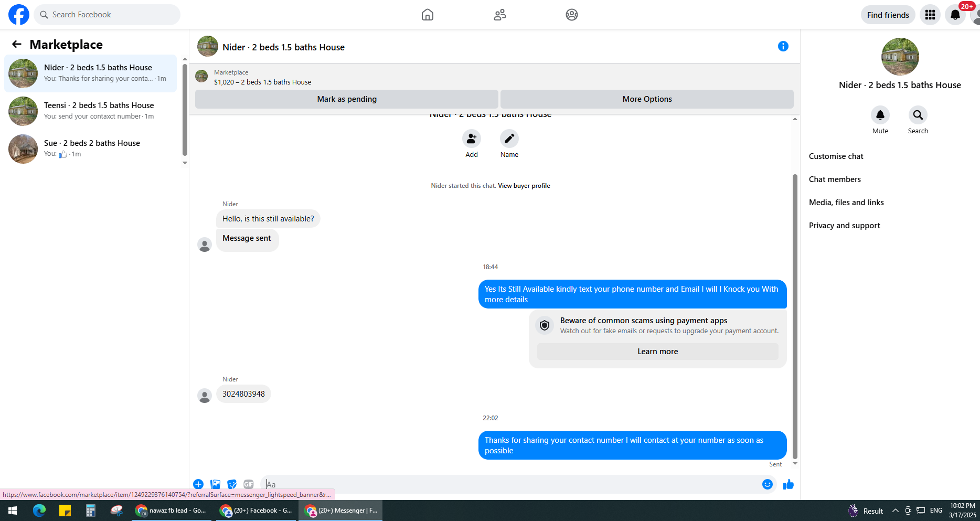
Task: Click the "Hello, is this still available?" message
Action: pos(268,219)
